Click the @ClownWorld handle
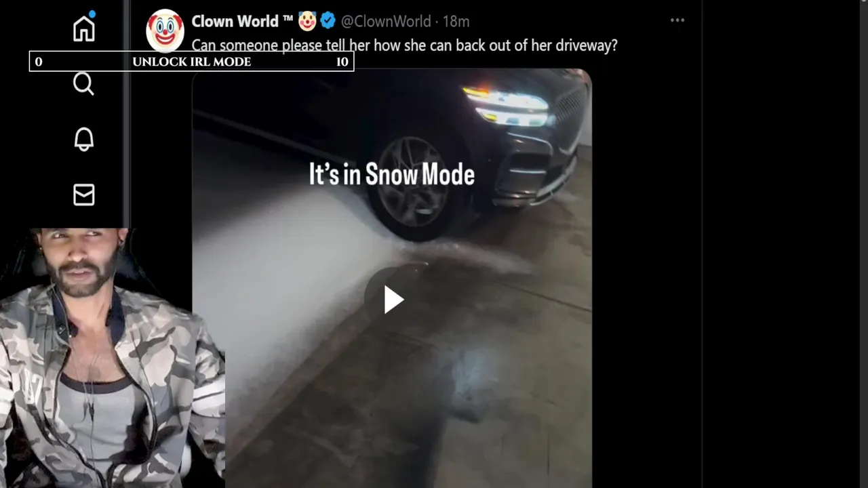Screen dimensions: 868x488 pos(386,21)
